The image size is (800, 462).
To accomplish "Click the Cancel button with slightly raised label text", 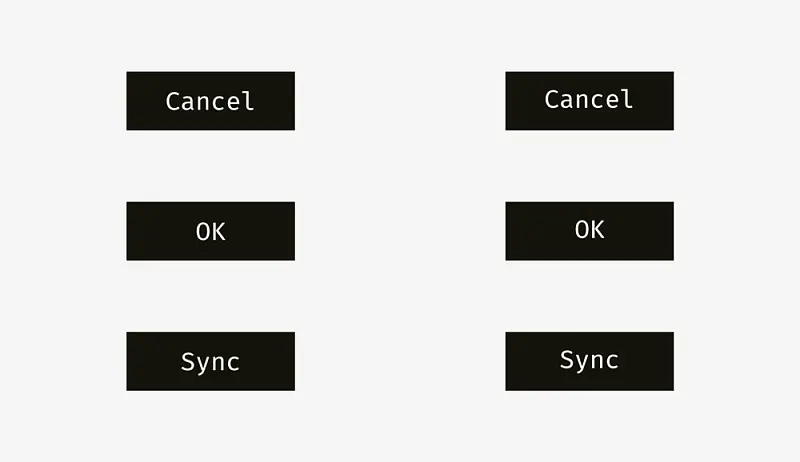I will click(589, 101).
